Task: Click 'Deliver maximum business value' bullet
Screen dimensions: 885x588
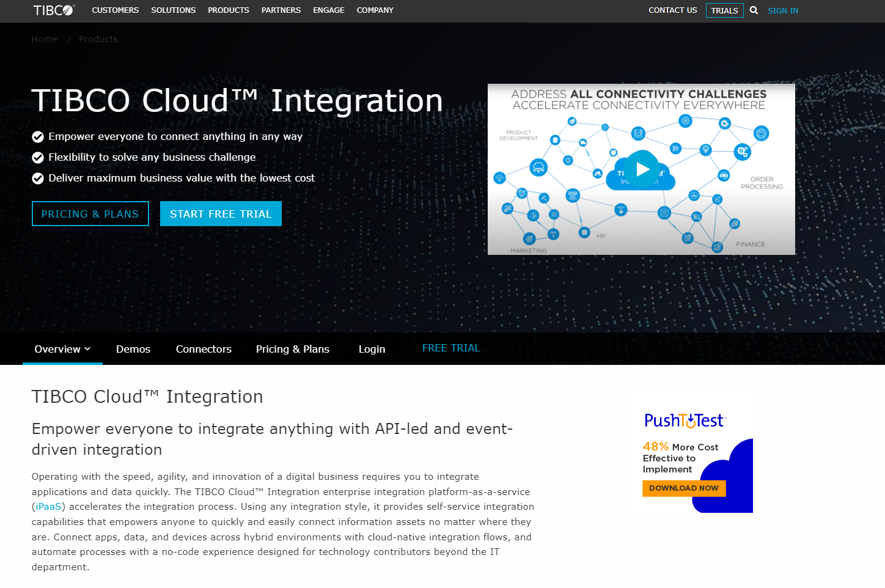Action: tap(182, 178)
